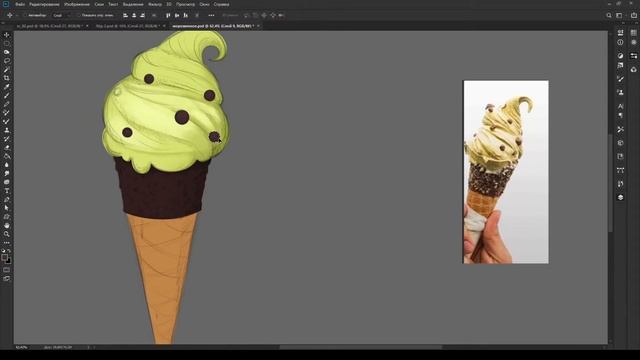The height and width of the screenshot is (360, 640).
Task: Select the Lasso tool
Action: 7,60
